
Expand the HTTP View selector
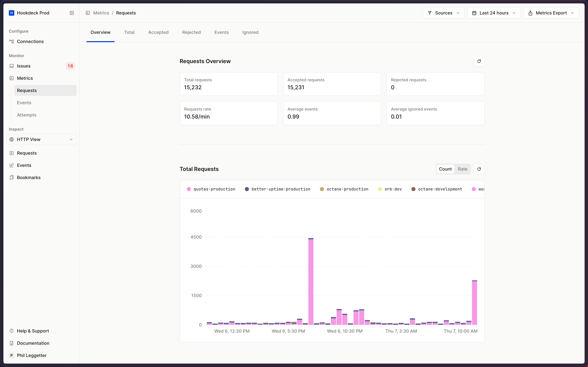(41, 139)
